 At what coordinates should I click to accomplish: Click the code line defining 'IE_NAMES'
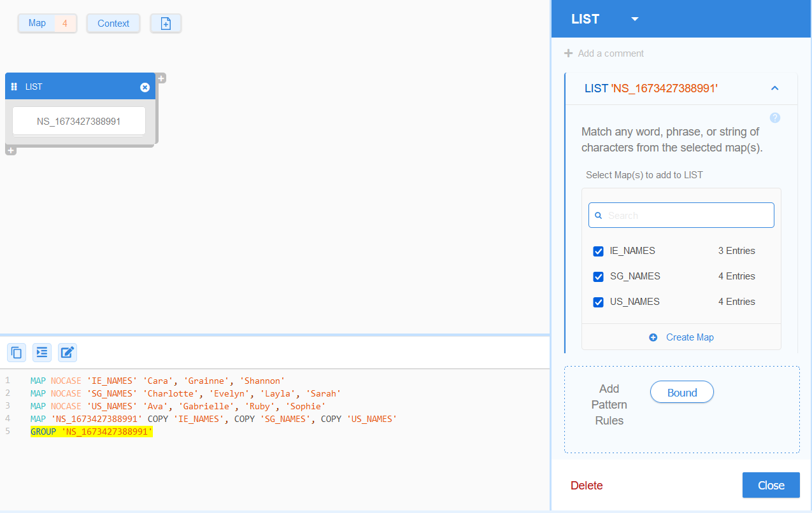pos(157,381)
